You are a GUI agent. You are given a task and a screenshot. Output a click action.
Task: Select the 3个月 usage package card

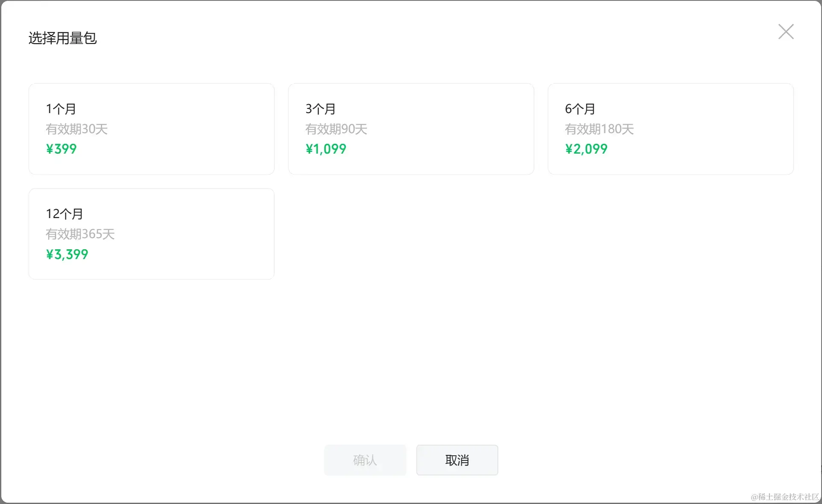coord(411,129)
